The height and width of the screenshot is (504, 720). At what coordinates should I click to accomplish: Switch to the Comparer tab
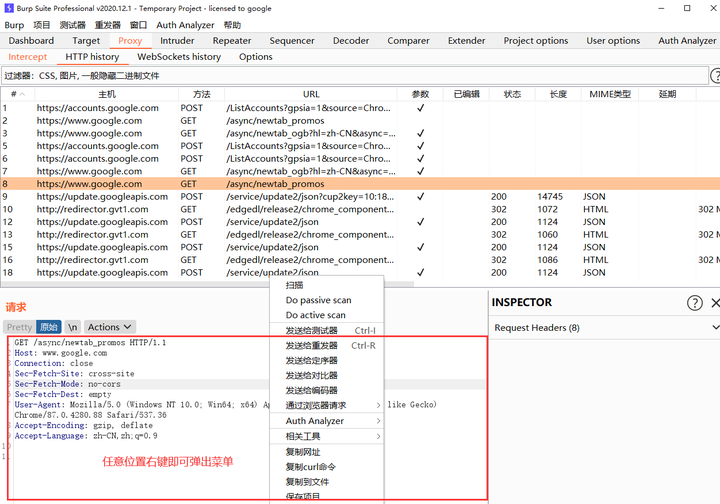click(x=408, y=41)
